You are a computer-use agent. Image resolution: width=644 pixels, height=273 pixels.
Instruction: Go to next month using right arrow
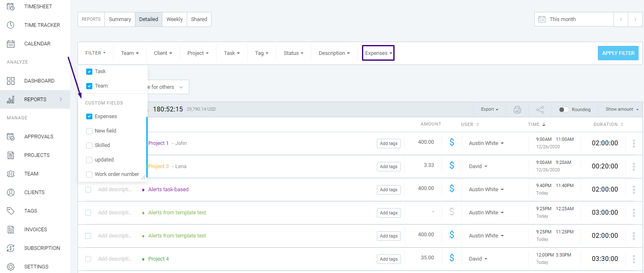click(635, 19)
